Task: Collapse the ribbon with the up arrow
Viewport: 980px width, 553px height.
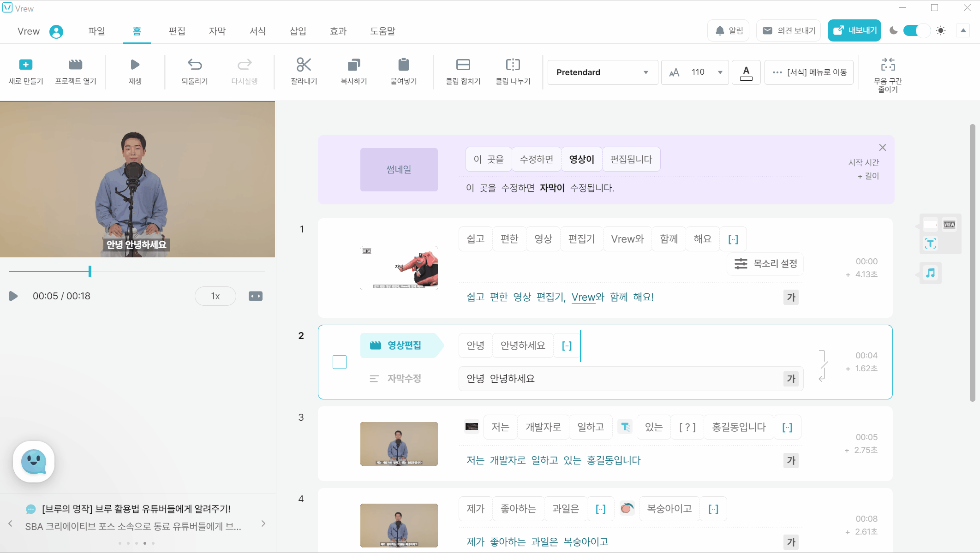Action: pos(963,31)
